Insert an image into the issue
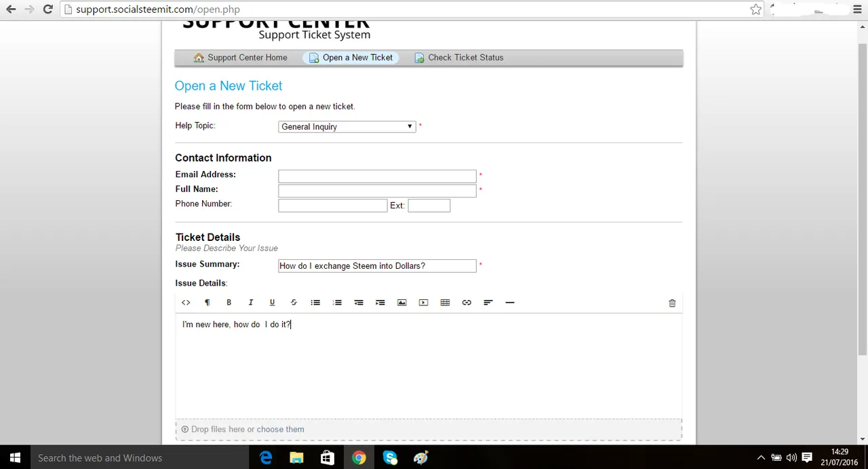The height and width of the screenshot is (469, 868). 402,303
